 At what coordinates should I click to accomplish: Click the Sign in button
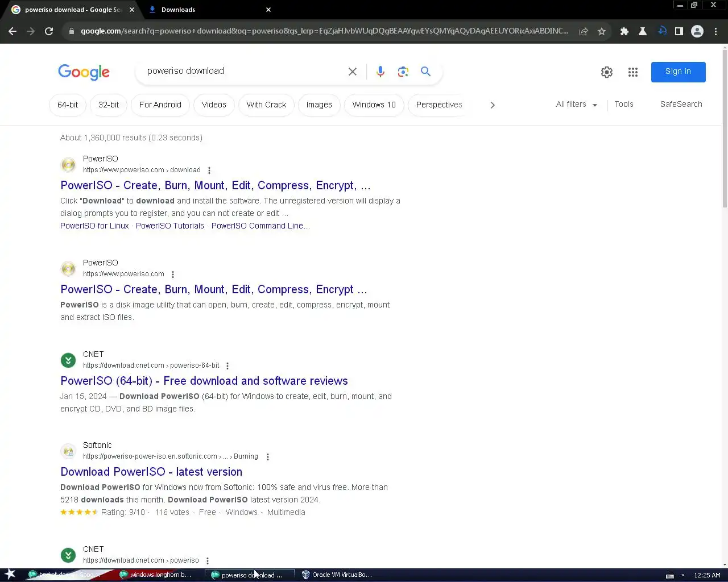click(x=678, y=72)
